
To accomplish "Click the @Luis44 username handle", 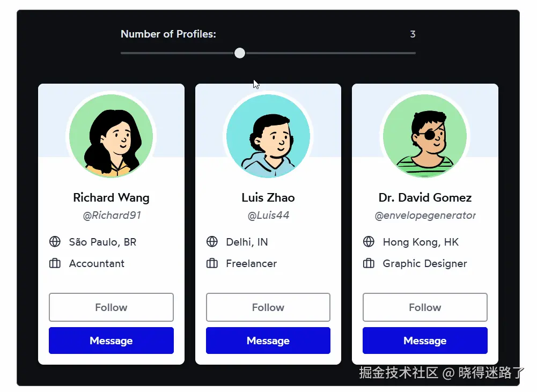I will [268, 216].
